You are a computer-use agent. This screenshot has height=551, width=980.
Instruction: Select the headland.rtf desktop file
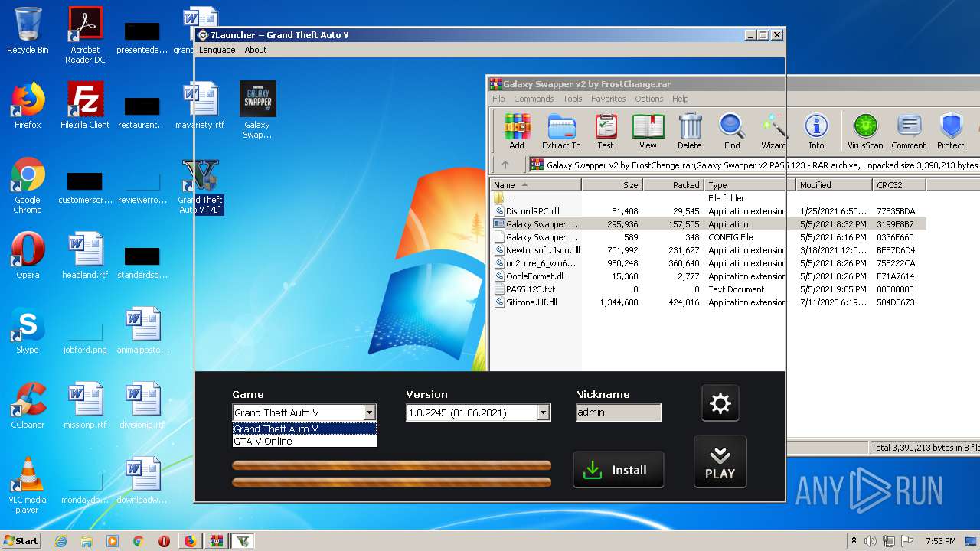tap(85, 256)
